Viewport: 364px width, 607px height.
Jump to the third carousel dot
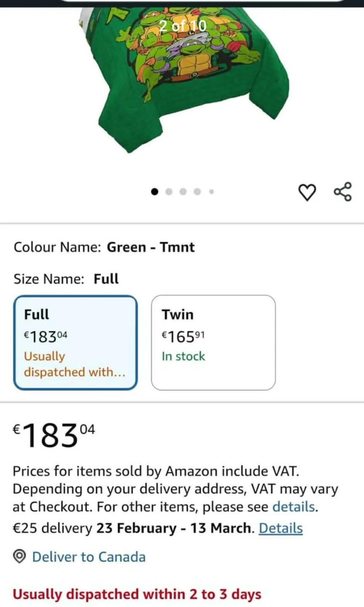pyautogui.click(x=183, y=192)
